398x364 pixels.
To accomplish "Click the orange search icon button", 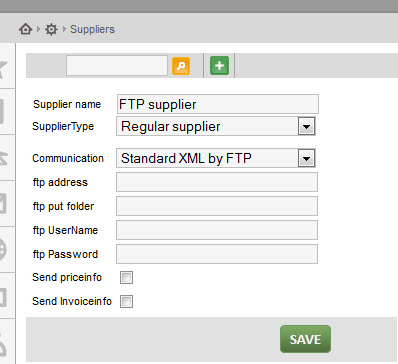I will click(181, 66).
